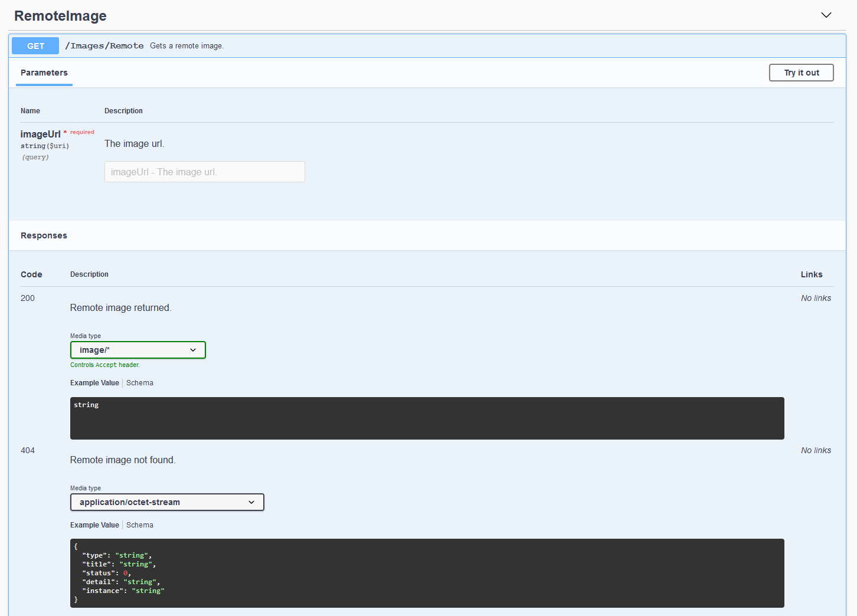The width and height of the screenshot is (857, 616).
Task: Click the 200 response string example block
Action: tap(427, 418)
